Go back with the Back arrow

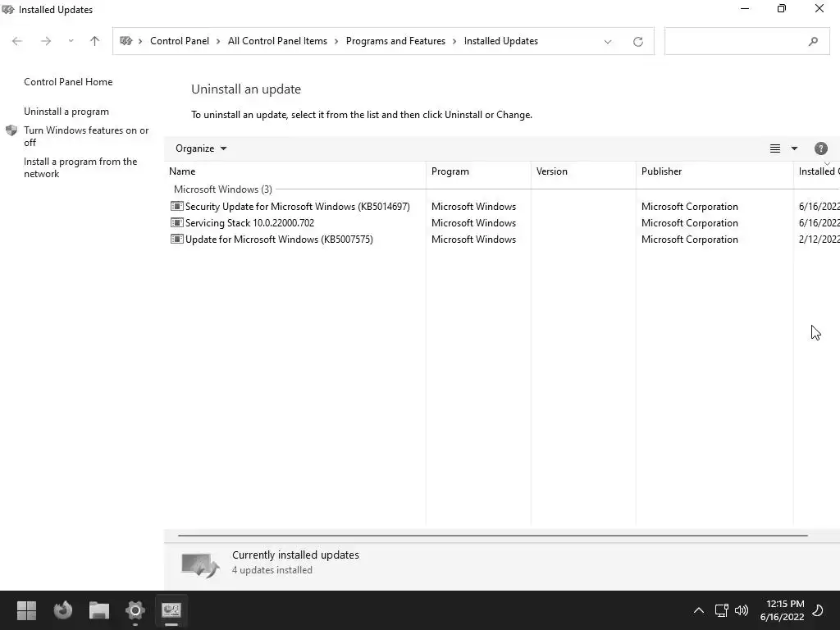point(17,41)
